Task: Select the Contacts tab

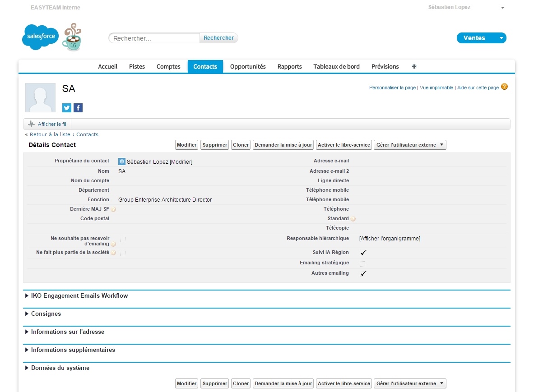Action: 205,67
